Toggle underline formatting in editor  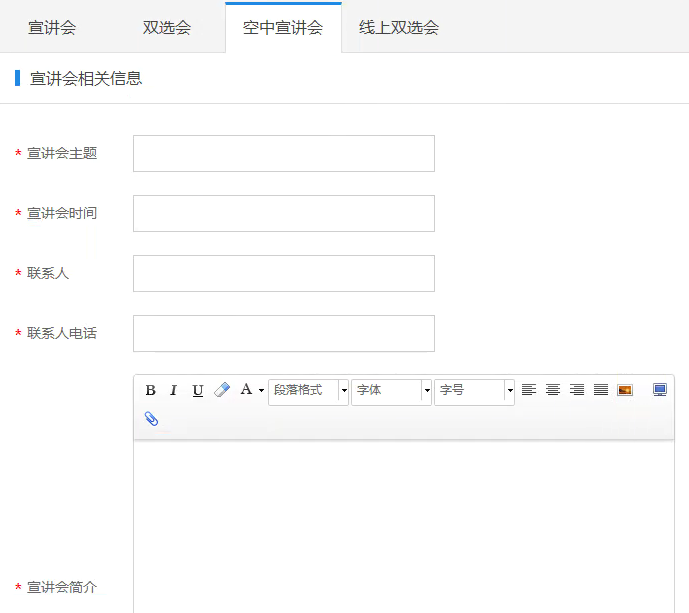198,390
